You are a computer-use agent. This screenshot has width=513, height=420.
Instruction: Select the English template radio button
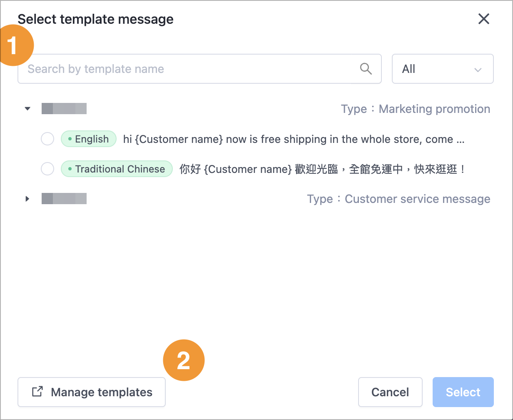point(47,139)
